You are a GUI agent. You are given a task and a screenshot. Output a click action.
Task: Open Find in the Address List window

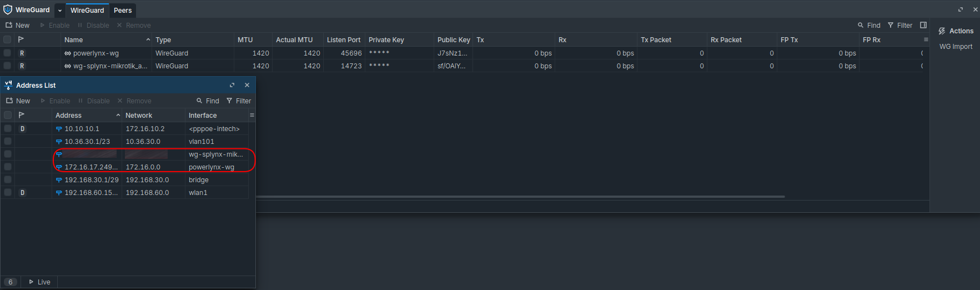[x=208, y=101]
